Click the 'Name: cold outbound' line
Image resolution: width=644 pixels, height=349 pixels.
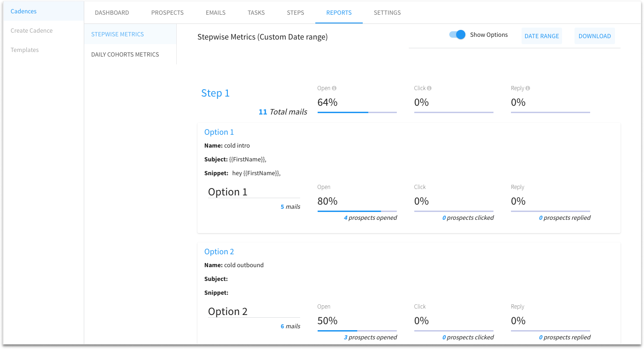(234, 265)
